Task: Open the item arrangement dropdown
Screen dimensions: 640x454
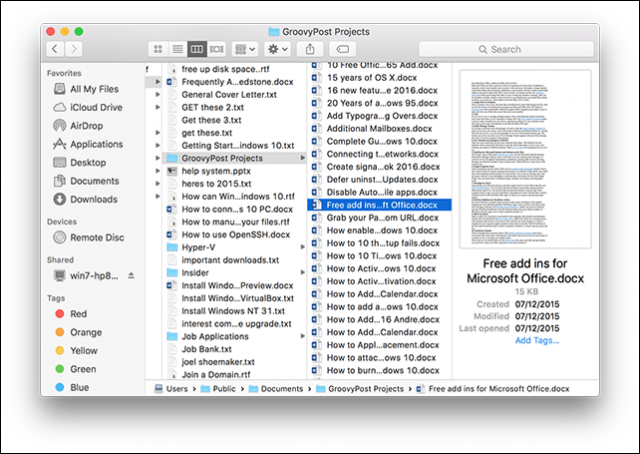Action: pyautogui.click(x=245, y=49)
